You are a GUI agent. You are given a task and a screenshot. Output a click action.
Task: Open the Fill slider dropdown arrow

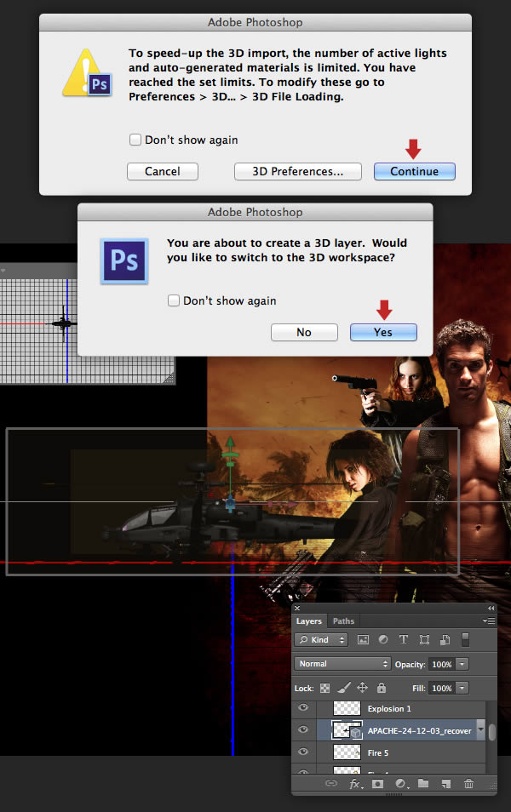[462, 689]
